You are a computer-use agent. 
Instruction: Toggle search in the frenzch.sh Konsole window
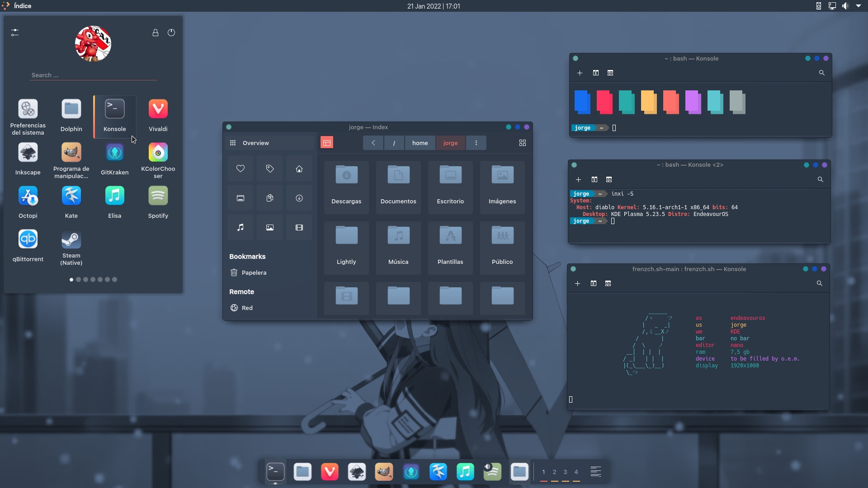click(819, 283)
